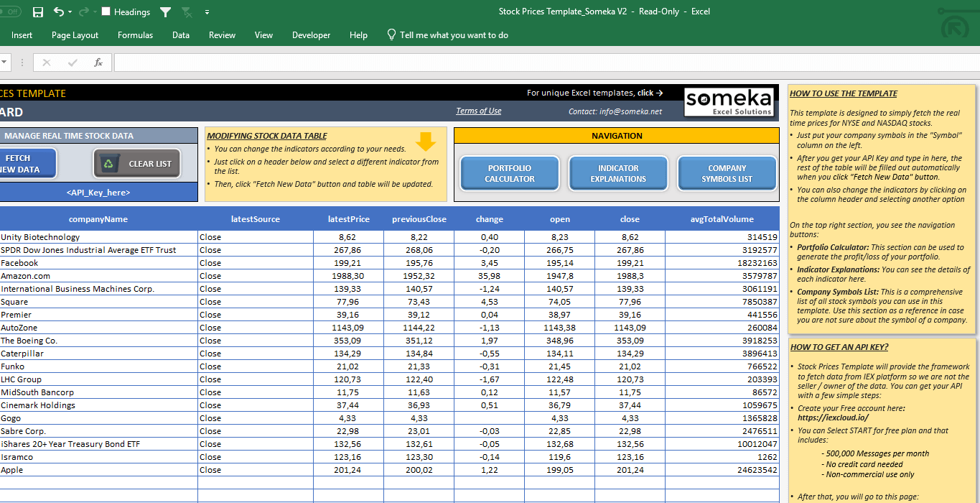Click the recycle bin icon on Clear List

[x=111, y=163]
